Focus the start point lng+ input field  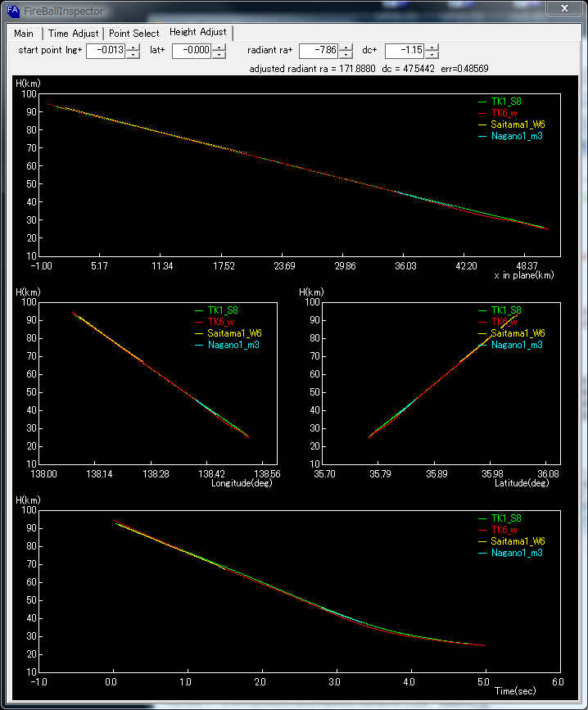coord(106,51)
